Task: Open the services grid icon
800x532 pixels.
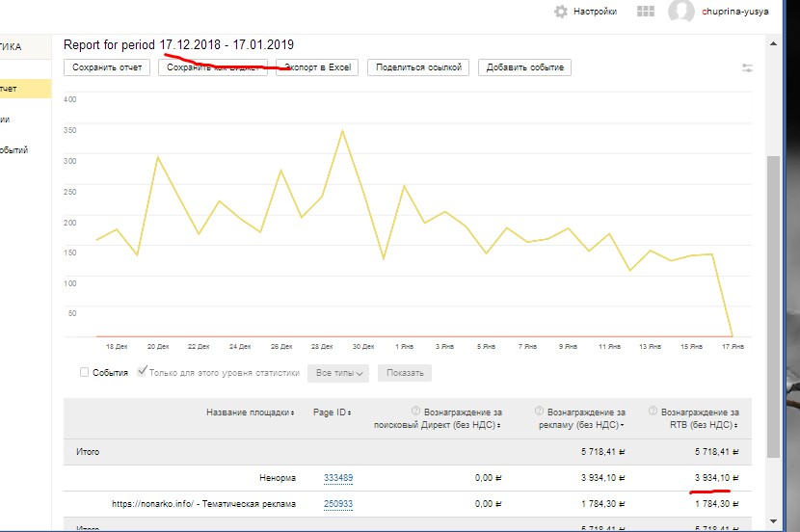Action: (647, 12)
